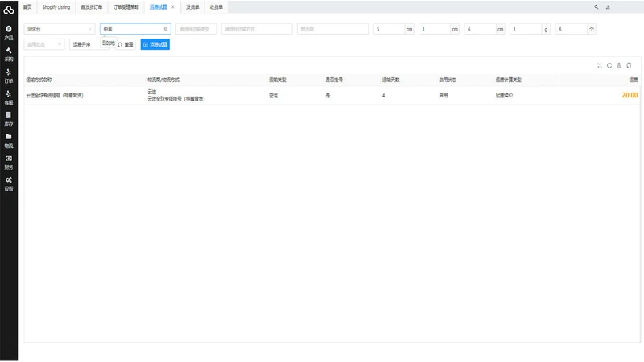The width and height of the screenshot is (644, 362).
Task: Click the quantity field with unit 个
Action: (x=572, y=29)
